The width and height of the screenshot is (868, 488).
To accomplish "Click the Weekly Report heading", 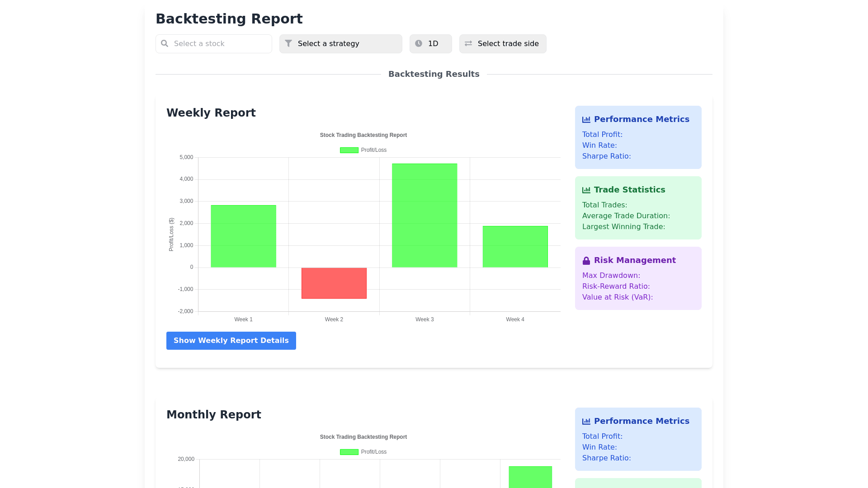I will [211, 113].
